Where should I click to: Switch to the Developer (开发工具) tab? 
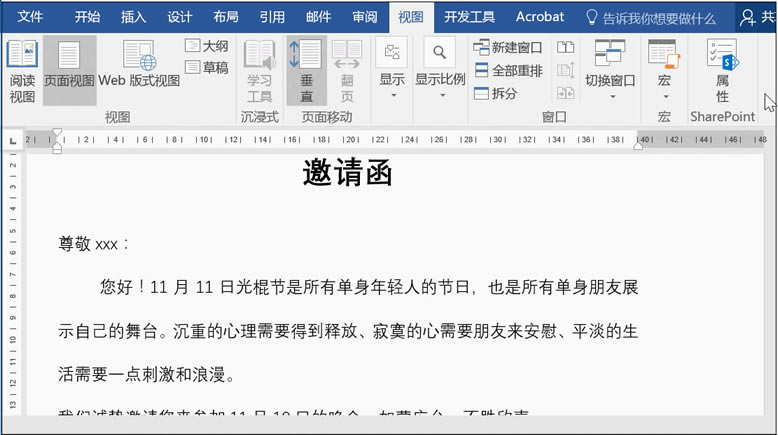[469, 17]
